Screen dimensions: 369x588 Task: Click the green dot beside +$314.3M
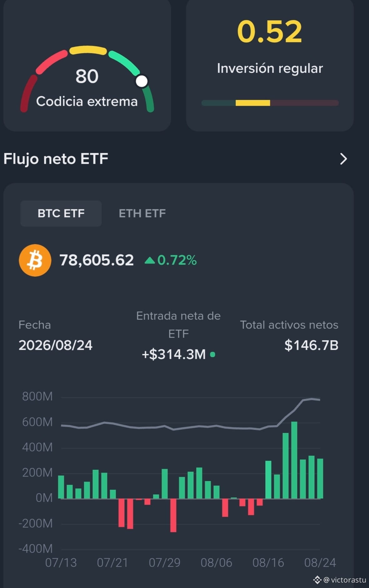tap(213, 354)
